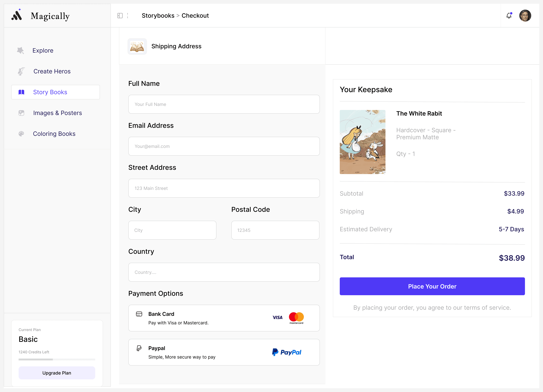
Task: Click the Postal Code input field
Action: (x=275, y=230)
